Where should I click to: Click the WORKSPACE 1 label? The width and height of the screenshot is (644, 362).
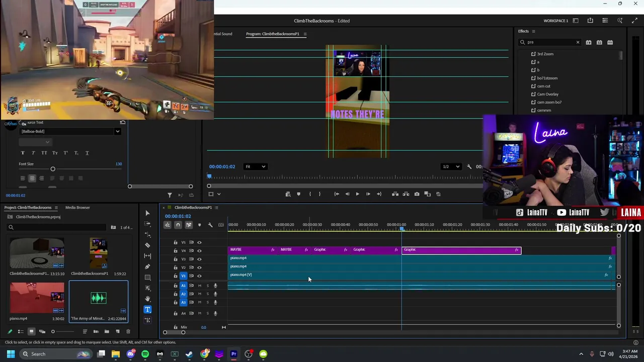[555, 21]
